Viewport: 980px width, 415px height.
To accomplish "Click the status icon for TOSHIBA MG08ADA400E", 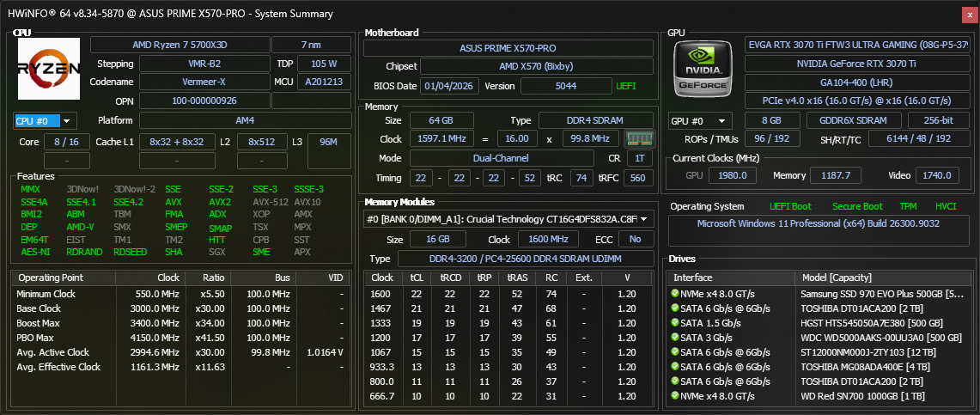I will 675,366.
